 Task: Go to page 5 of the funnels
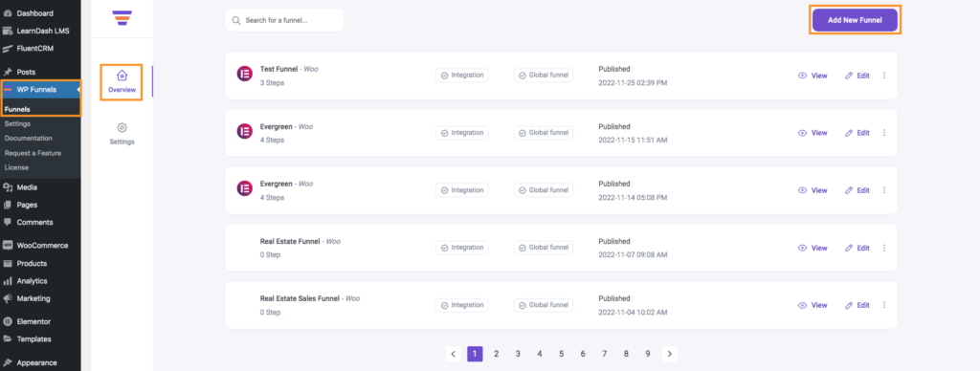click(561, 354)
